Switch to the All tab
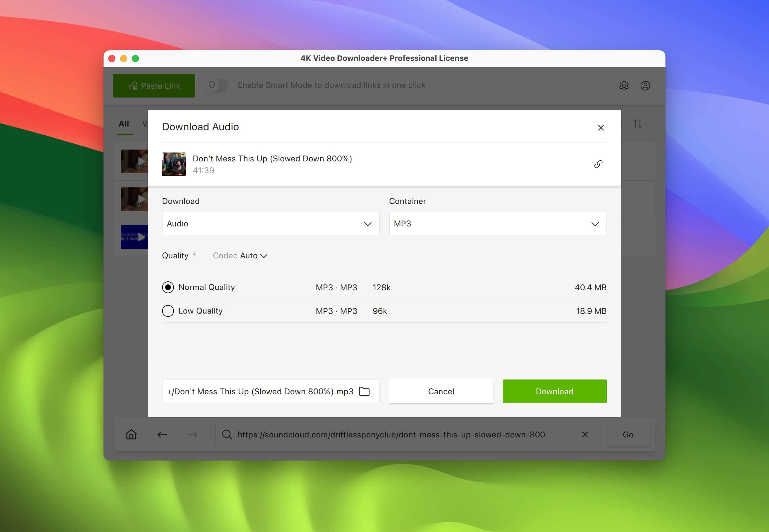This screenshot has height=532, width=769. click(x=124, y=124)
